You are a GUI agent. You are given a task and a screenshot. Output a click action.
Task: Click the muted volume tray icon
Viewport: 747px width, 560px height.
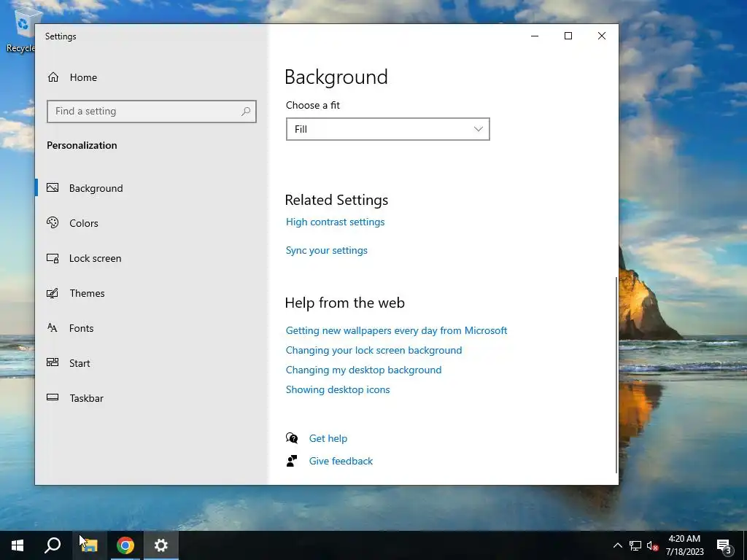pos(652,545)
